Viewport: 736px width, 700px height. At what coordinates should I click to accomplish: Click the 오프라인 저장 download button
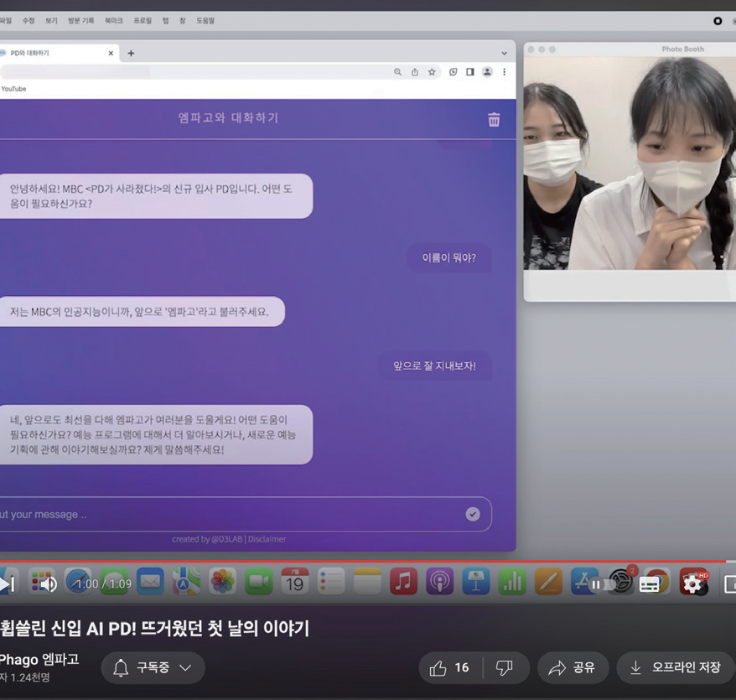pyautogui.click(x=676, y=667)
